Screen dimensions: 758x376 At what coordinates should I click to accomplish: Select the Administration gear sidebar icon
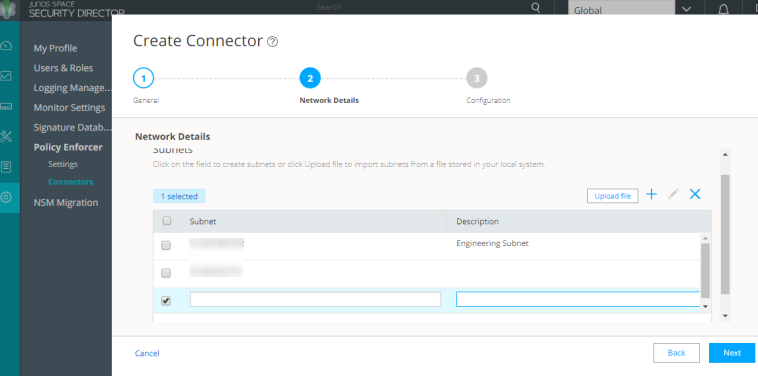tap(6, 197)
